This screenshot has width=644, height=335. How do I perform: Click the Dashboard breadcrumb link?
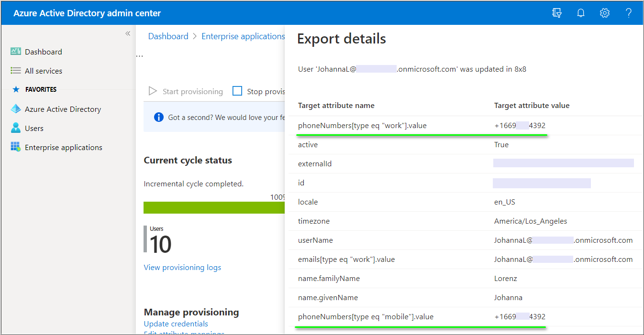point(168,36)
